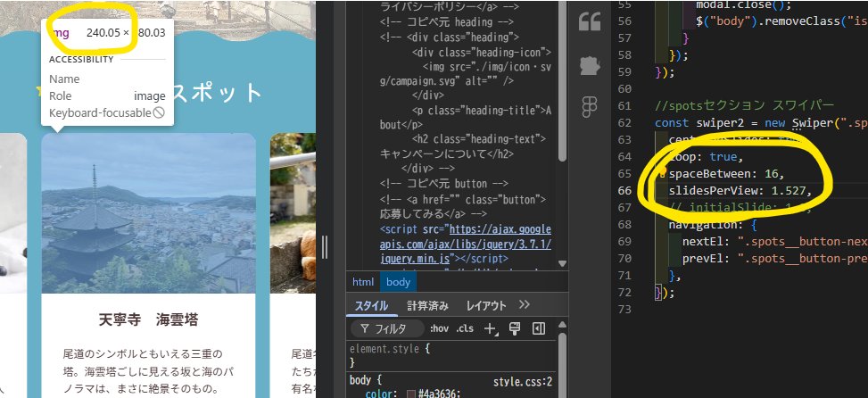Click the color property name in body rule
This screenshot has width=868, height=398.
380,394
